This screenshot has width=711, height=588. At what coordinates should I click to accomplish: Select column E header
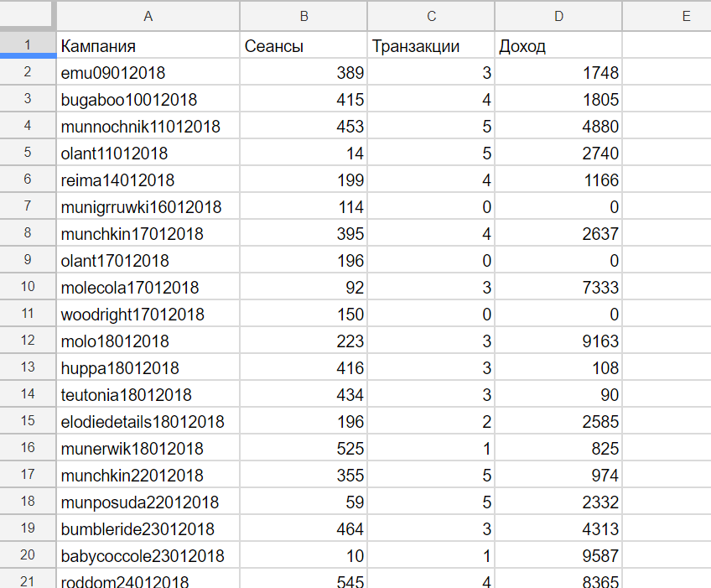(685, 16)
